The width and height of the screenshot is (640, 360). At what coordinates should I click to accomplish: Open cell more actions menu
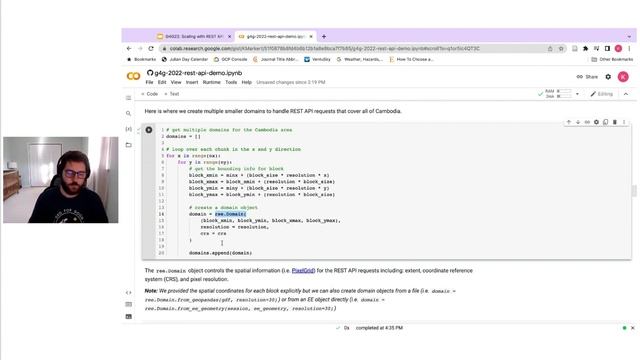point(624,122)
